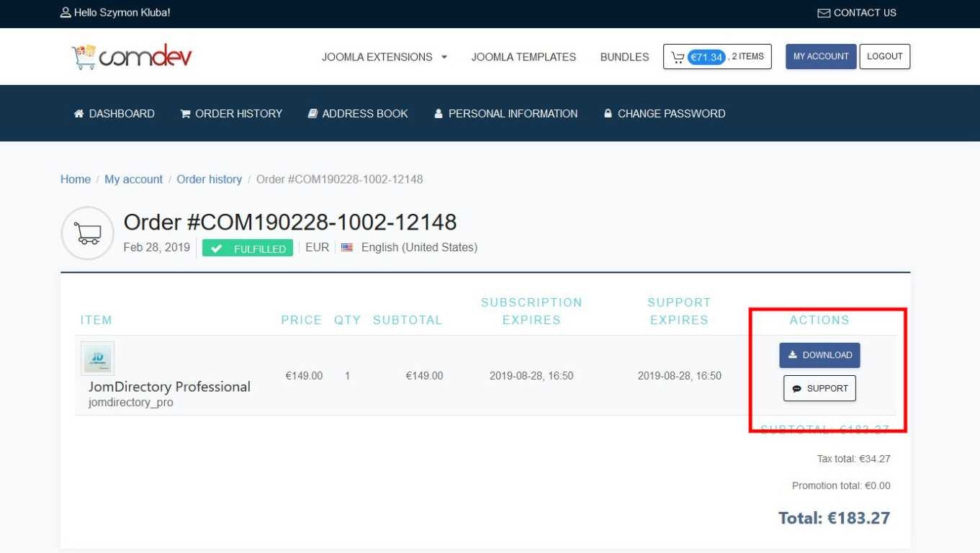
Task: Open the Dashboard tab
Action: coord(114,114)
